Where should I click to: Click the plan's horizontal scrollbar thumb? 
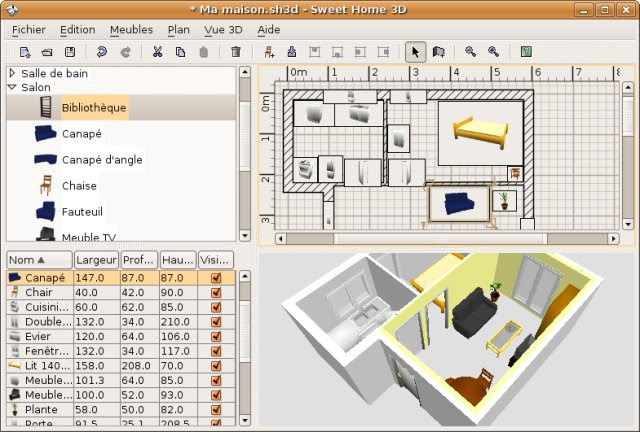click(440, 238)
